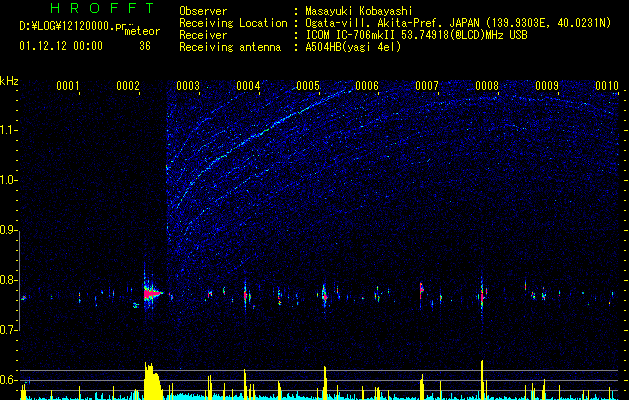Click the 1.0 kHz frequency axis label
Viewport: 629px width, 400px height.
click(8, 180)
